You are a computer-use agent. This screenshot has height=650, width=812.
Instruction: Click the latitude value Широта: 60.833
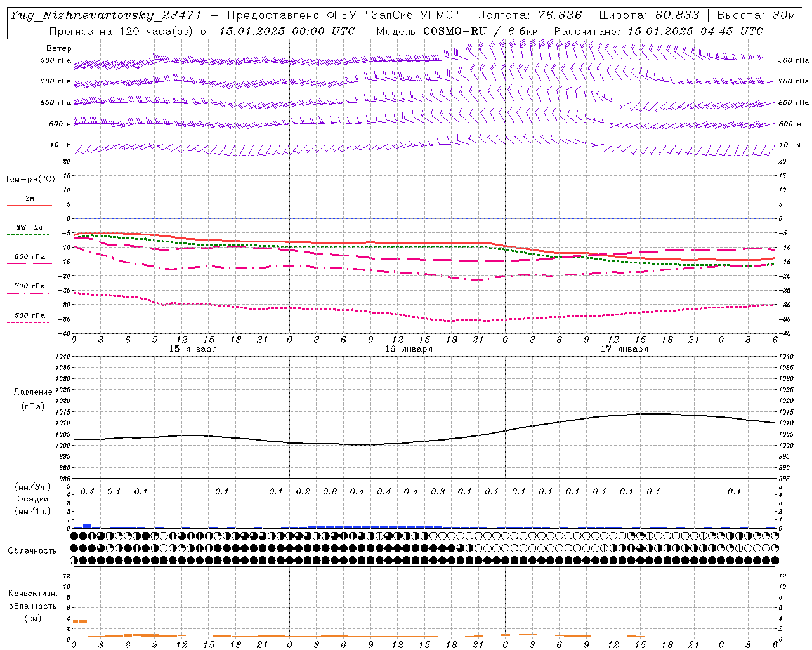tap(650, 15)
